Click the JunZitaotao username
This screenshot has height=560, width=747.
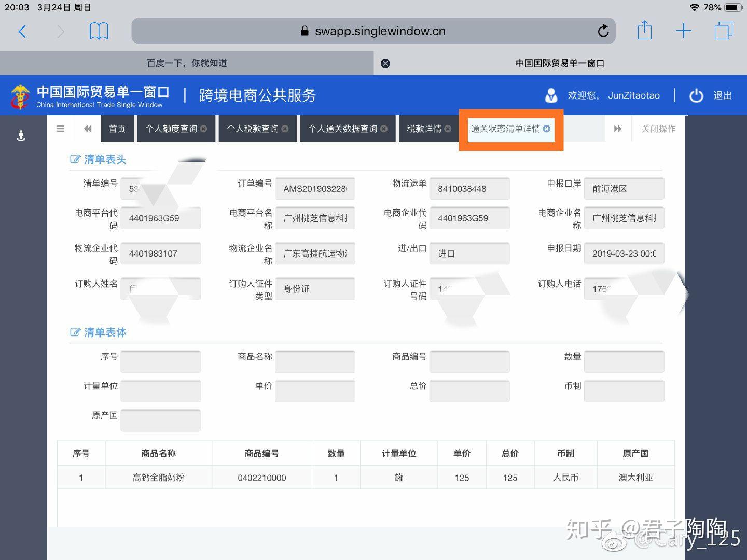(x=634, y=95)
